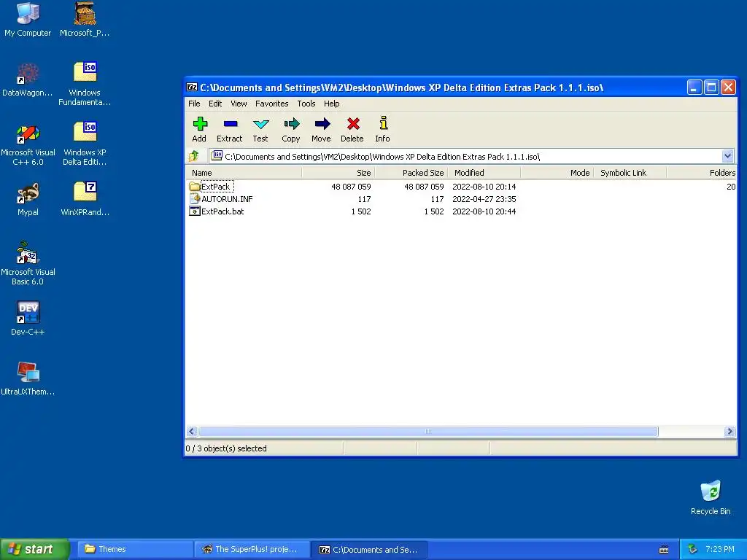Switch to The SuperPlus! project taskbar window
Image resolution: width=747 pixels, height=560 pixels.
pyautogui.click(x=252, y=550)
